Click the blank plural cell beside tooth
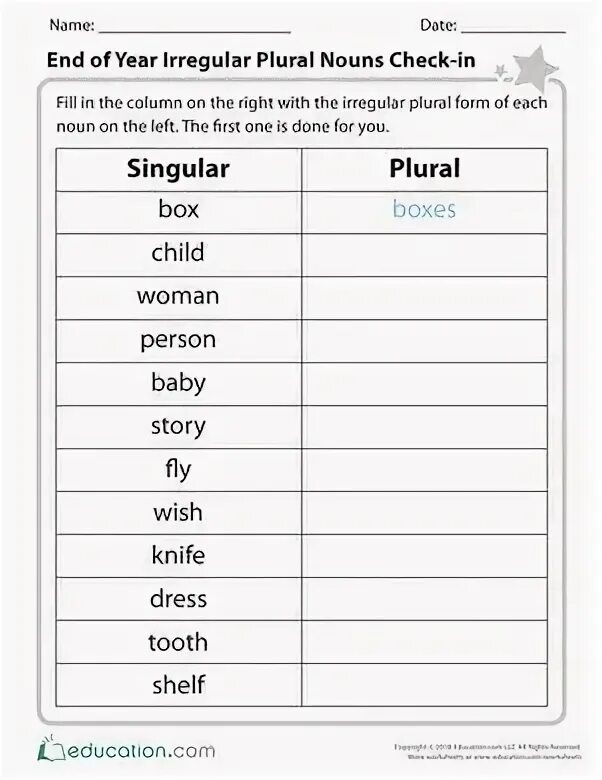 pyautogui.click(x=424, y=643)
